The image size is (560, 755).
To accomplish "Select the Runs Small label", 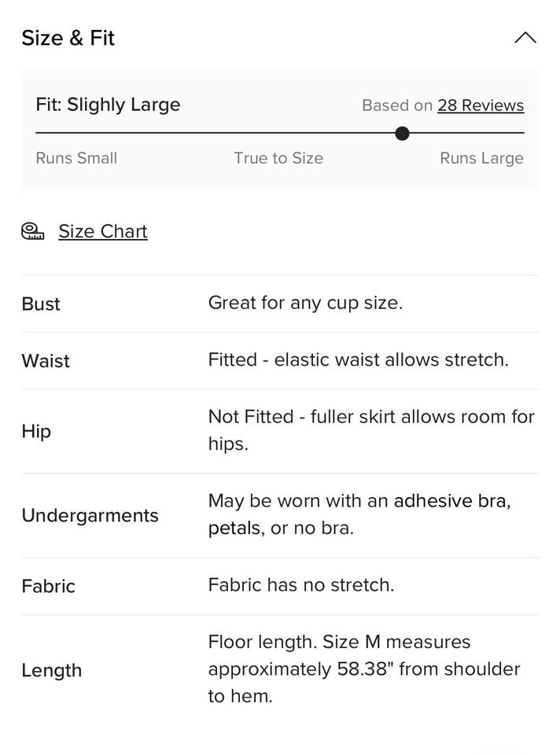I will point(76,158).
